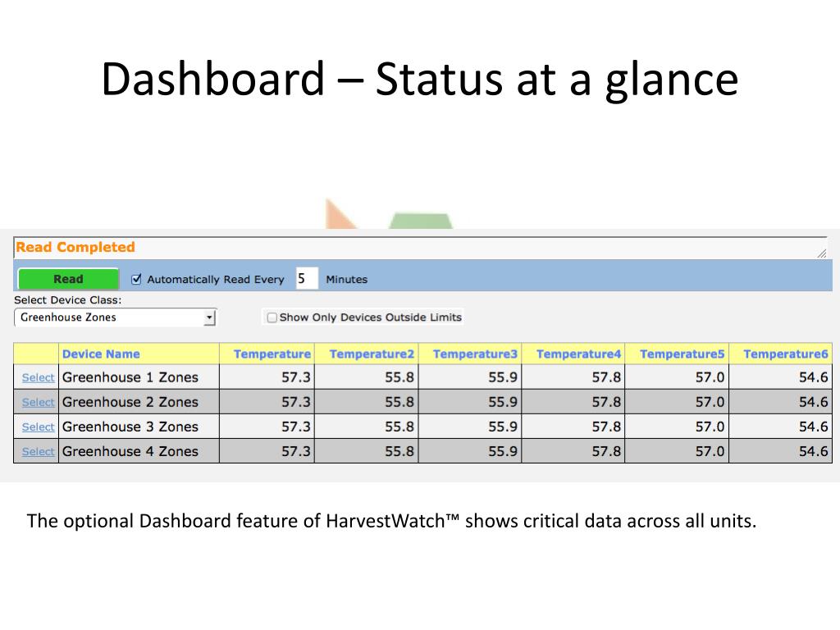This screenshot has width=840, height=630.
Task: Click the Select Device Class label
Action: 68,300
